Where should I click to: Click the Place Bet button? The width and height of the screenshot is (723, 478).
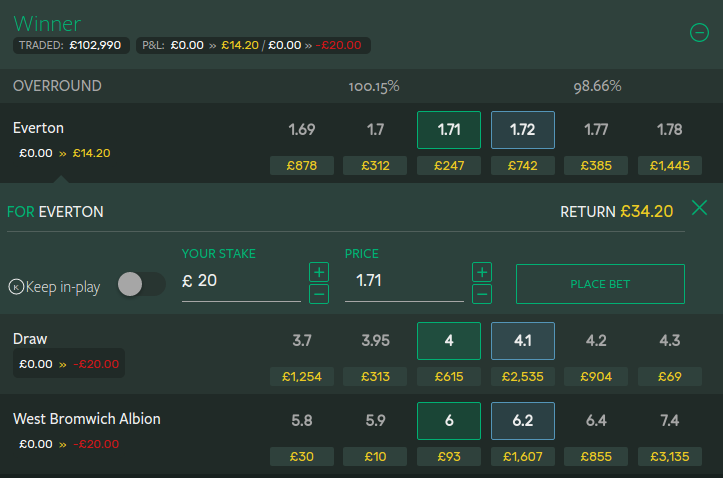pos(600,284)
